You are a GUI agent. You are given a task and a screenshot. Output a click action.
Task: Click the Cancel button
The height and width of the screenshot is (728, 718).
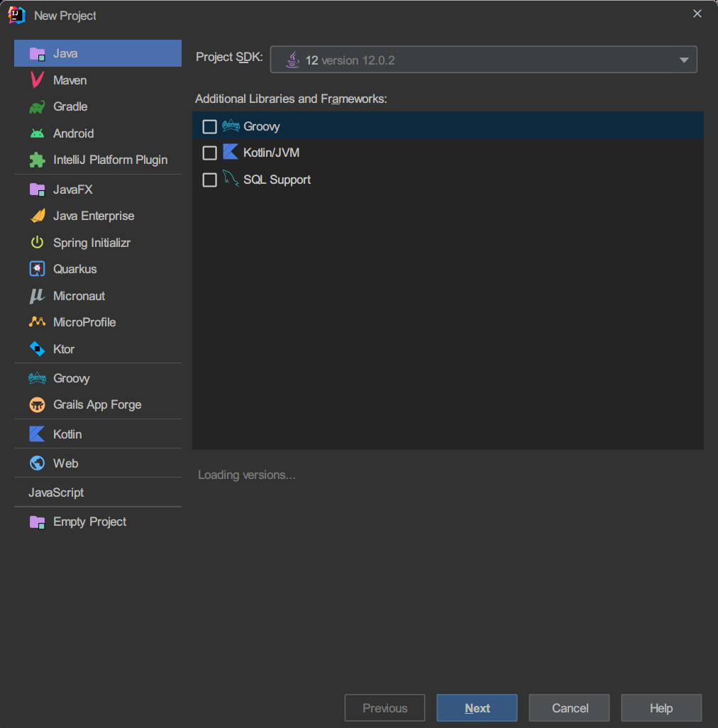tap(570, 708)
